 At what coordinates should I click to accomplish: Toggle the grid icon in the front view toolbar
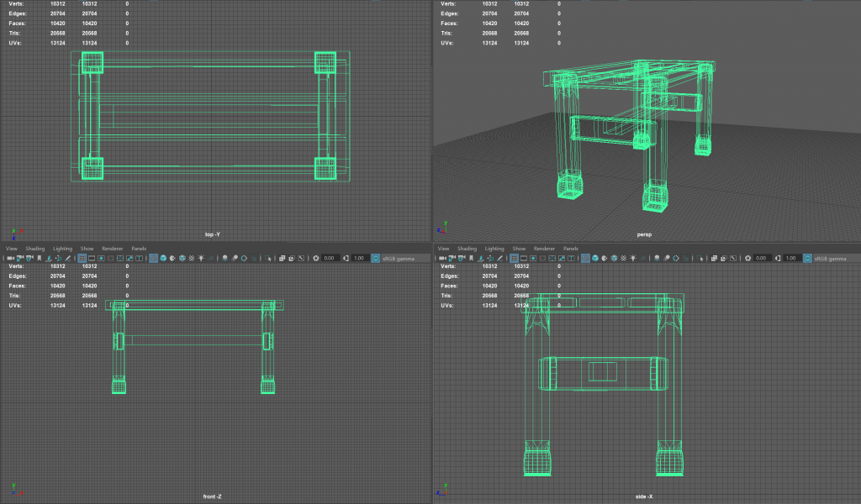[x=82, y=258]
